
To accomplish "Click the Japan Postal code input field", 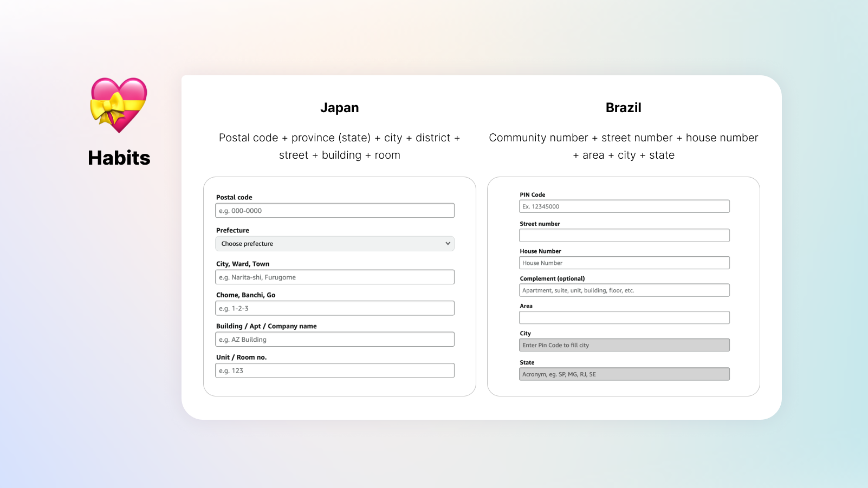I will point(334,211).
